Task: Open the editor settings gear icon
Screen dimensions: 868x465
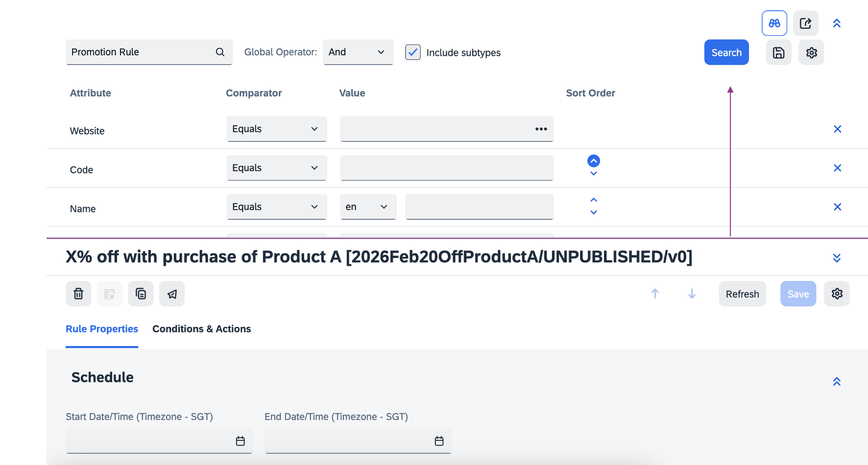Action: coord(837,294)
